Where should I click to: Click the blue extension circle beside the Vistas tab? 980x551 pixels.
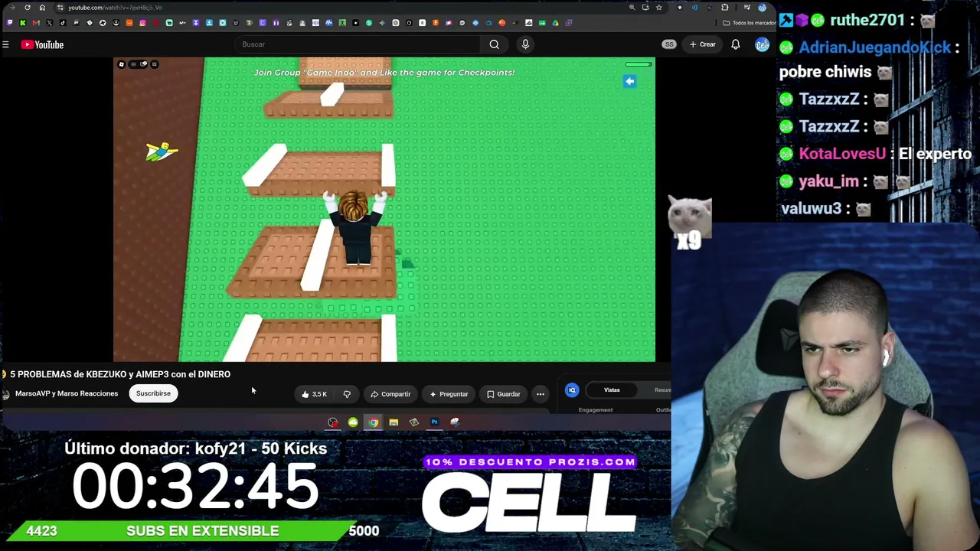click(x=572, y=390)
